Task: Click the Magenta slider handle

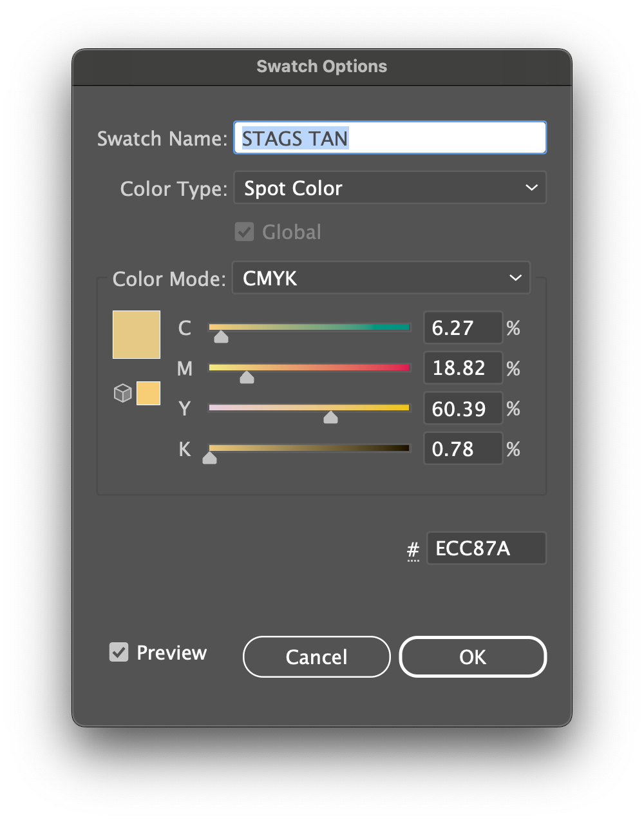Action: (x=247, y=378)
